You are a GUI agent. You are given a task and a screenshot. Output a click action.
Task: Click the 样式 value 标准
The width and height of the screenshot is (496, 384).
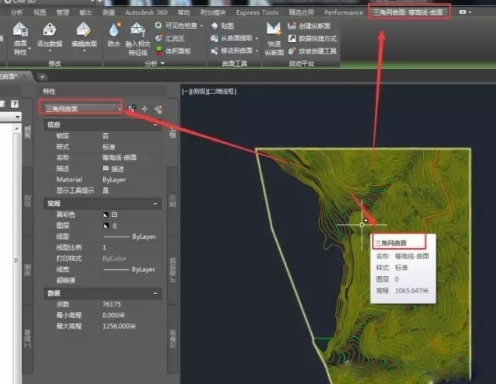(x=109, y=147)
